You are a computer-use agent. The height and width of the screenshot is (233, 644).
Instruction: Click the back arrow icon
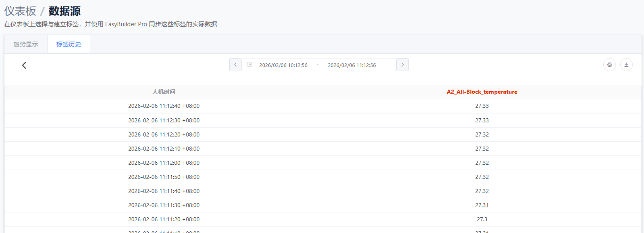tap(24, 65)
